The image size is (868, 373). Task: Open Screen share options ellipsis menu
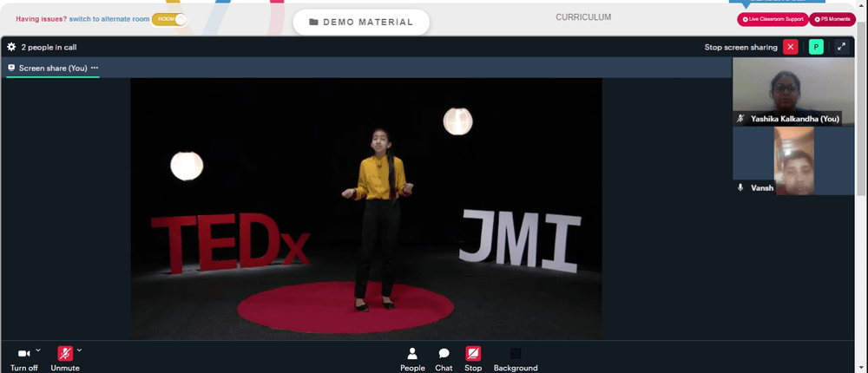[95, 68]
